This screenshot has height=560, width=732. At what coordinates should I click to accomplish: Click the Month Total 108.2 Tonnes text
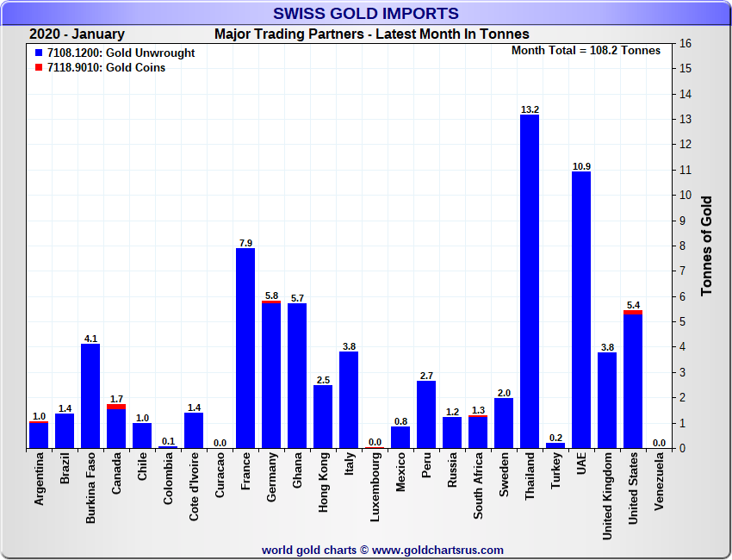[x=586, y=51]
